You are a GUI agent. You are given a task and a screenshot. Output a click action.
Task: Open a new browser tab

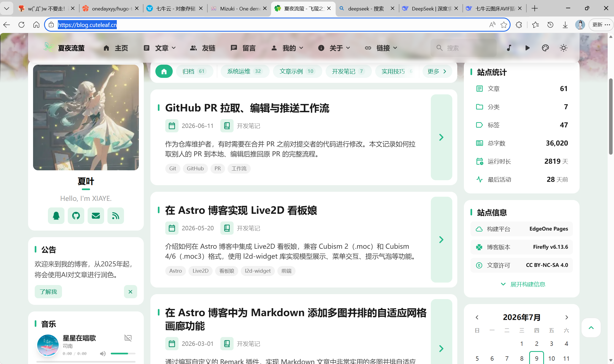click(535, 9)
